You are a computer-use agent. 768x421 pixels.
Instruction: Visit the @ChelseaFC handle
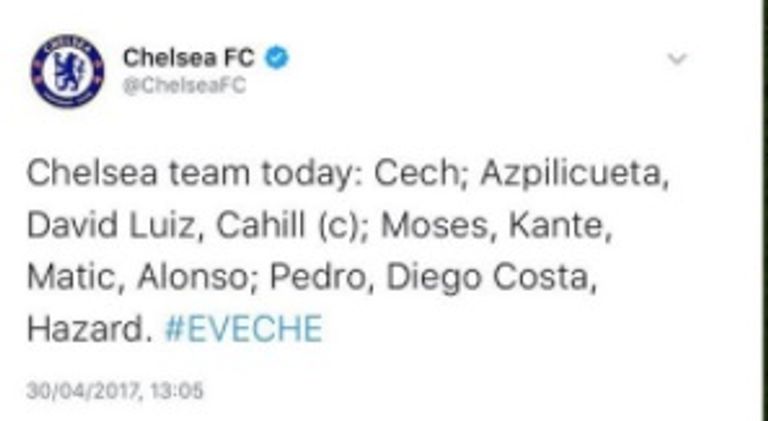(x=185, y=85)
